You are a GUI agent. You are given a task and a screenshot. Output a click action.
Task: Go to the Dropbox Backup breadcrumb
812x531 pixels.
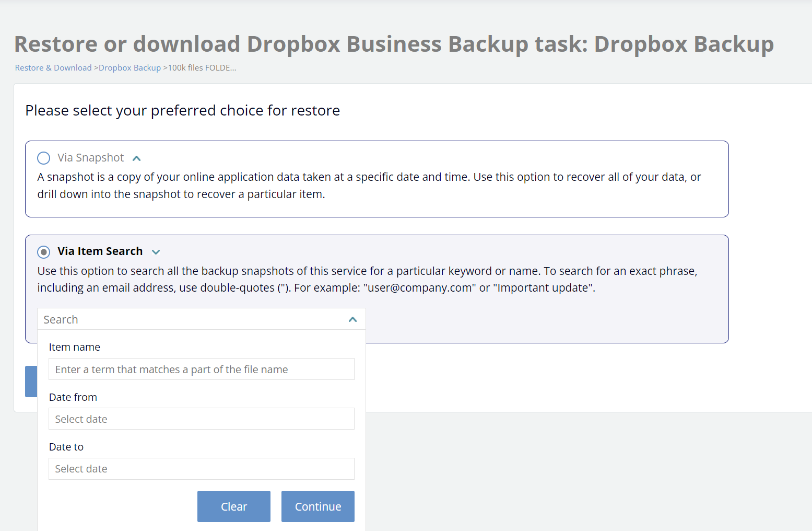click(130, 68)
